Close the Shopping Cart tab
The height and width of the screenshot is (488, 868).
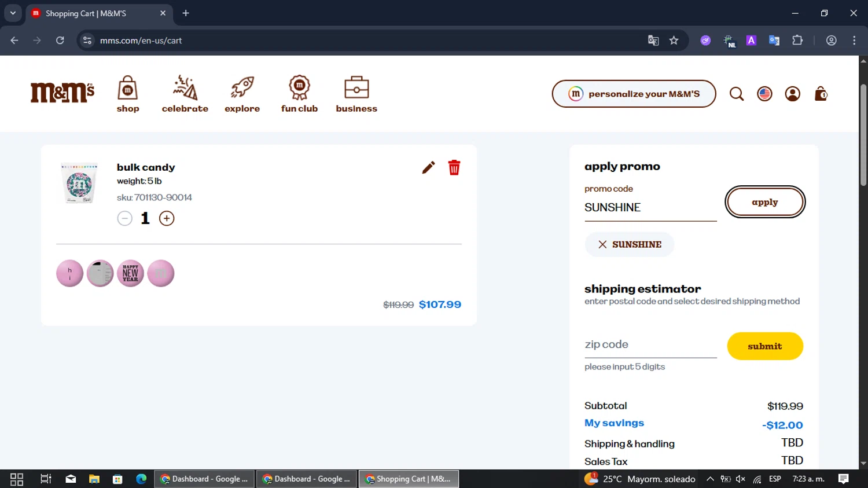(x=163, y=13)
